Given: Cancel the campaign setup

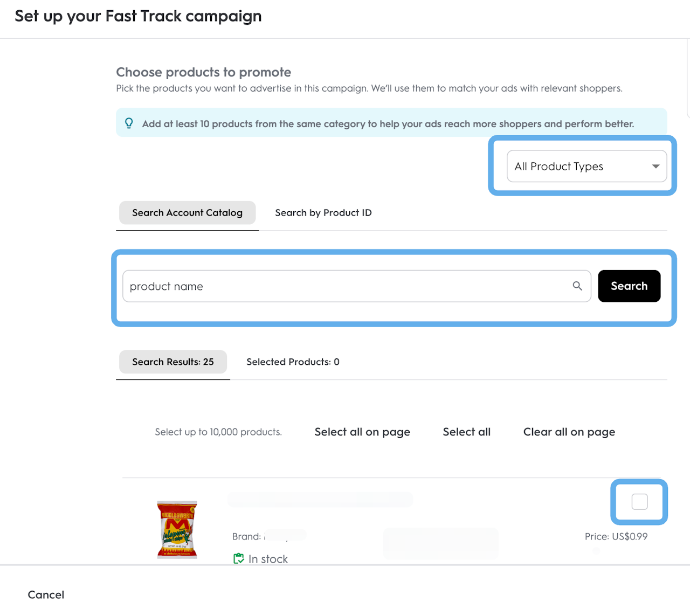Looking at the screenshot, I should (46, 595).
